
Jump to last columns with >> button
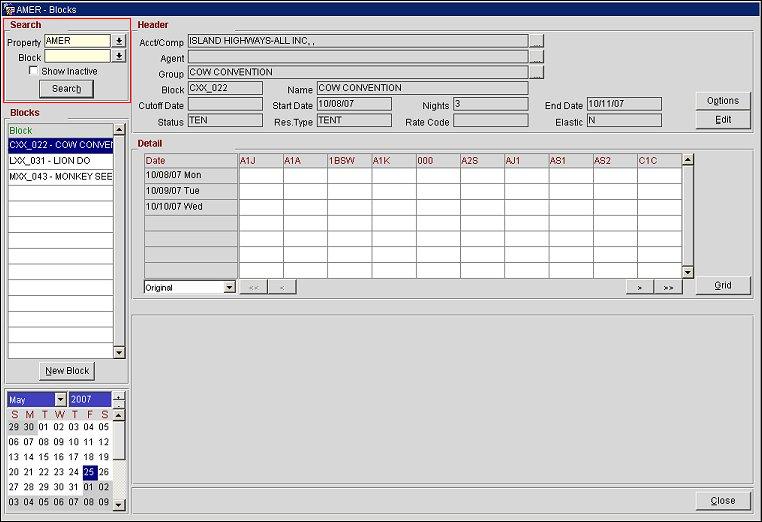(668, 287)
